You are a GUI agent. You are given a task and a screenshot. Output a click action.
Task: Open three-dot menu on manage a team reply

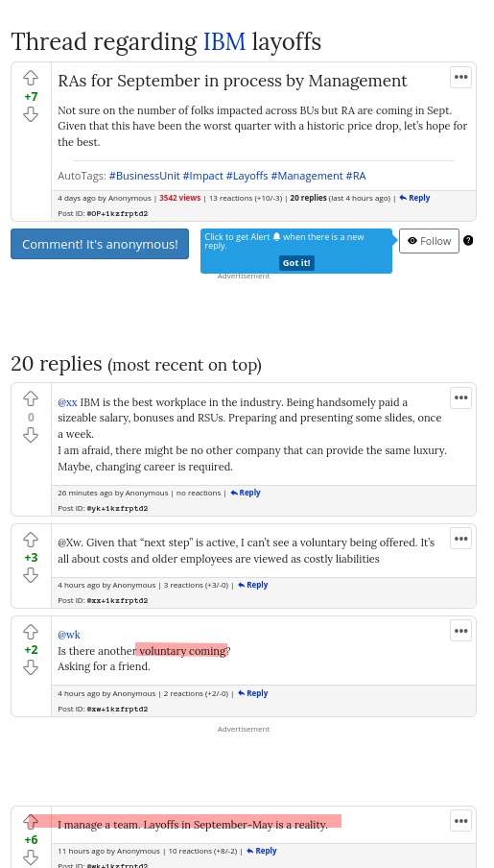tap(460, 821)
